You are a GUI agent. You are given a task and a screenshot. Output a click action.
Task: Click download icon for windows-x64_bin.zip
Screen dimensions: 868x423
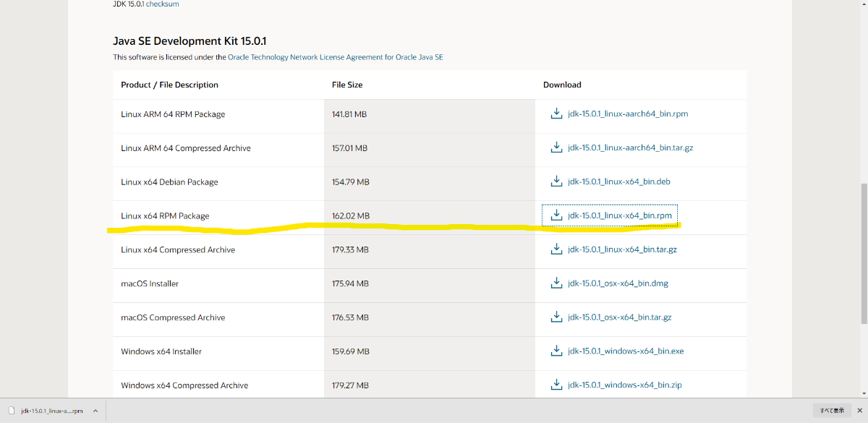point(556,385)
